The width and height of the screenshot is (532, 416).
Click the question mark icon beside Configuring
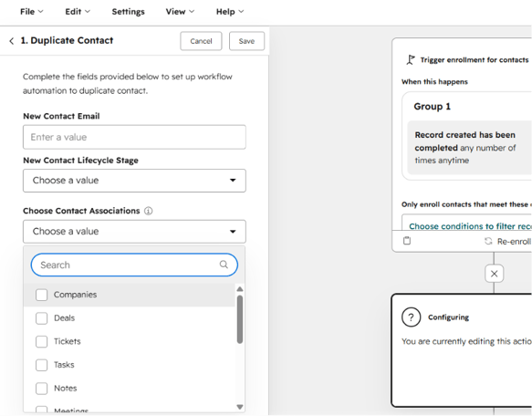tap(411, 317)
